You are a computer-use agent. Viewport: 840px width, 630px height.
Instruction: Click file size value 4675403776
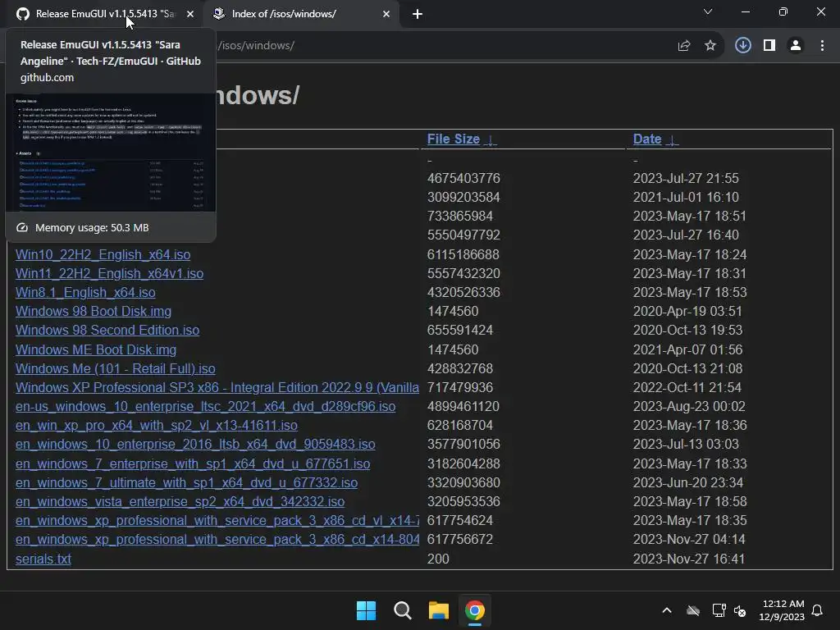tap(463, 178)
